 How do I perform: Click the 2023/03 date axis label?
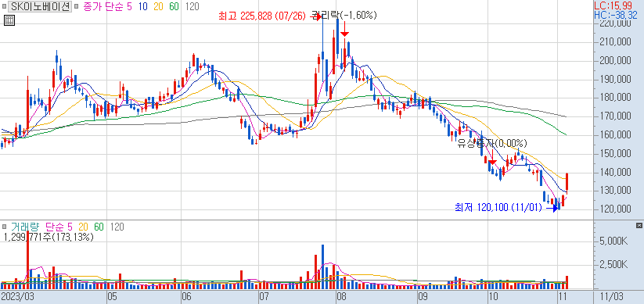click(17, 296)
